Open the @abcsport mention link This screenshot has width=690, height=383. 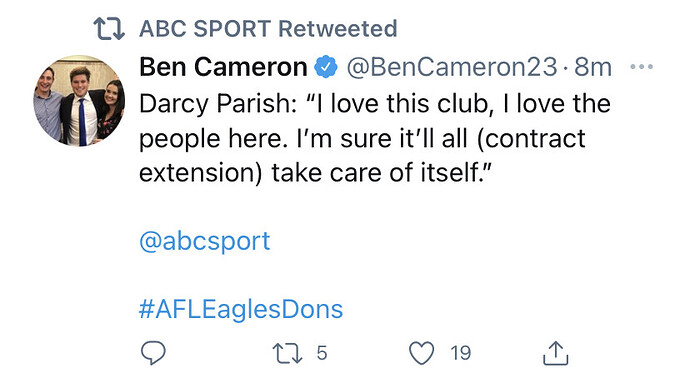205,241
